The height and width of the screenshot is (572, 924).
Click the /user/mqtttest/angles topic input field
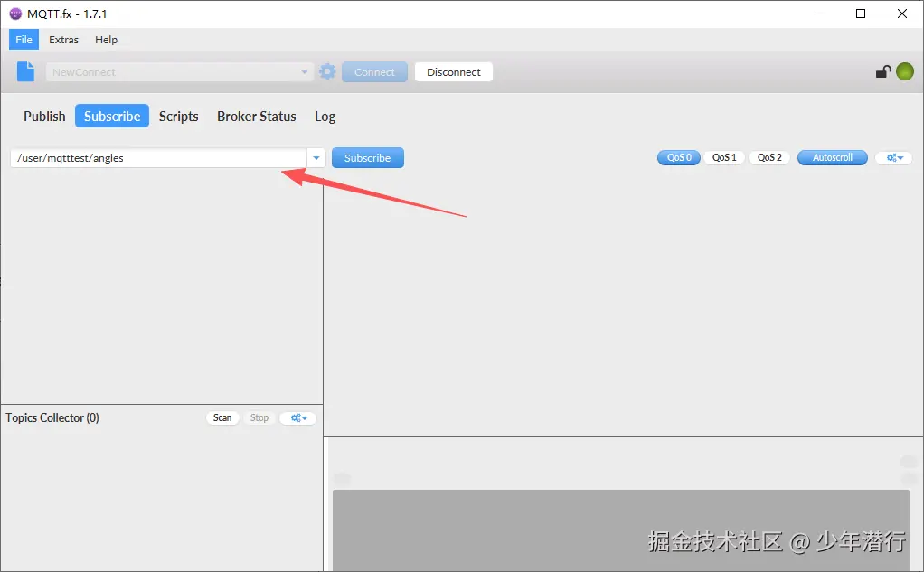tap(158, 158)
